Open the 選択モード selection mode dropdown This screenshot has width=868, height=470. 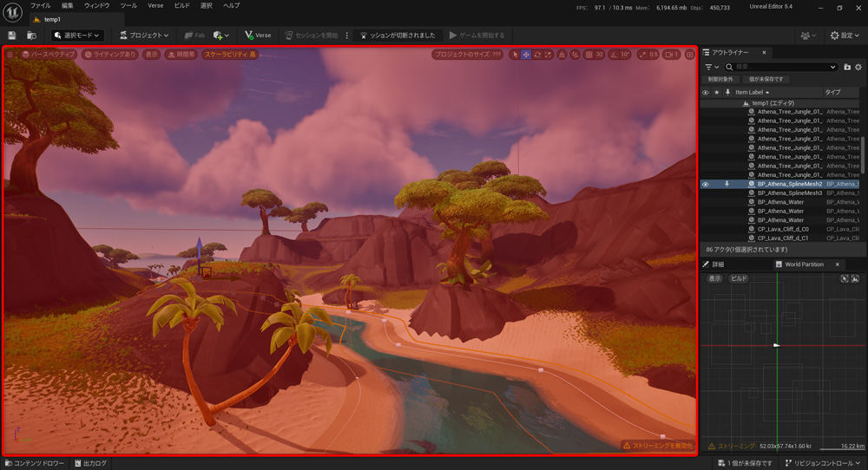77,36
